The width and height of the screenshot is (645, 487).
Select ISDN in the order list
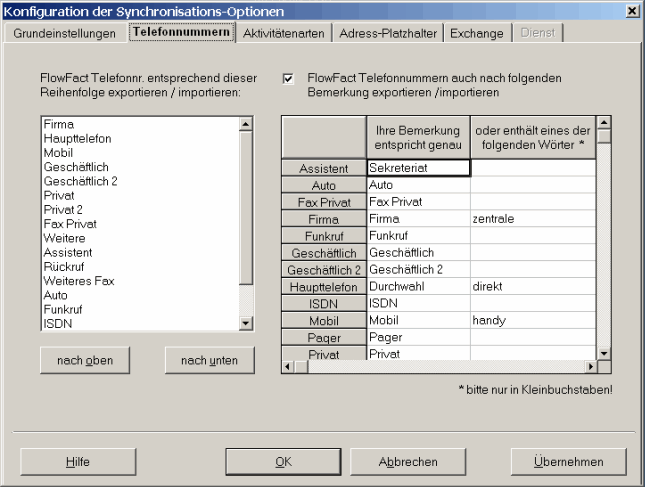(141, 324)
